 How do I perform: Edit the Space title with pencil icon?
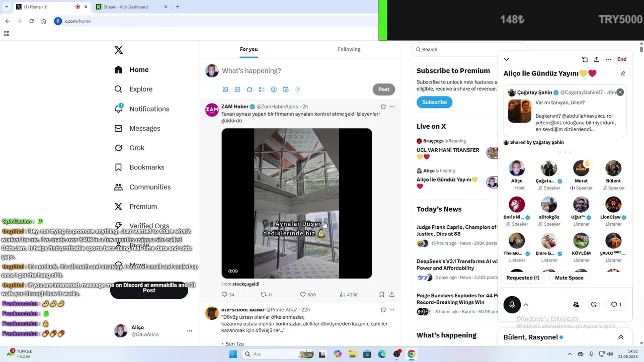(x=623, y=73)
